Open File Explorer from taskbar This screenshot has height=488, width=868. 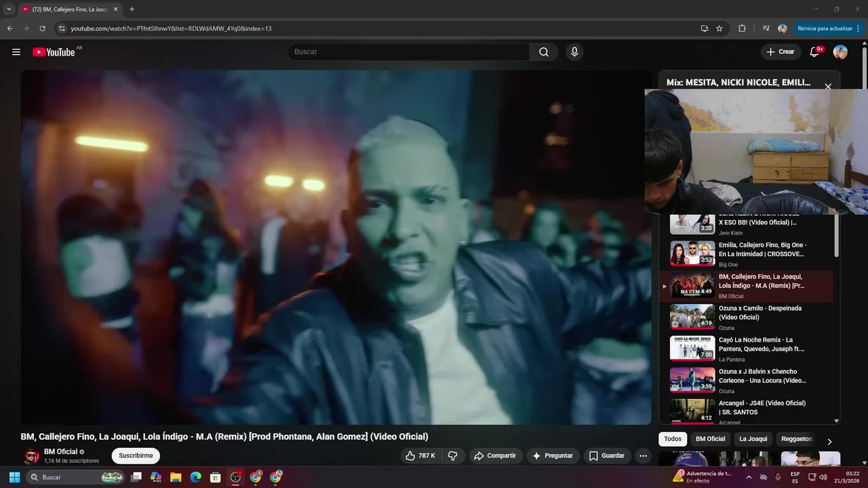point(176,477)
